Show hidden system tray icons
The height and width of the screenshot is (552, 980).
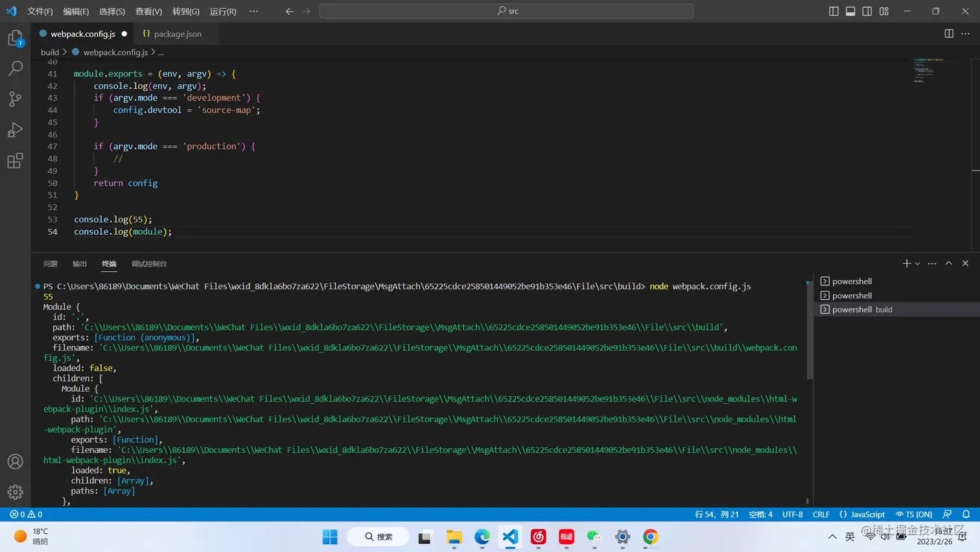coord(832,536)
